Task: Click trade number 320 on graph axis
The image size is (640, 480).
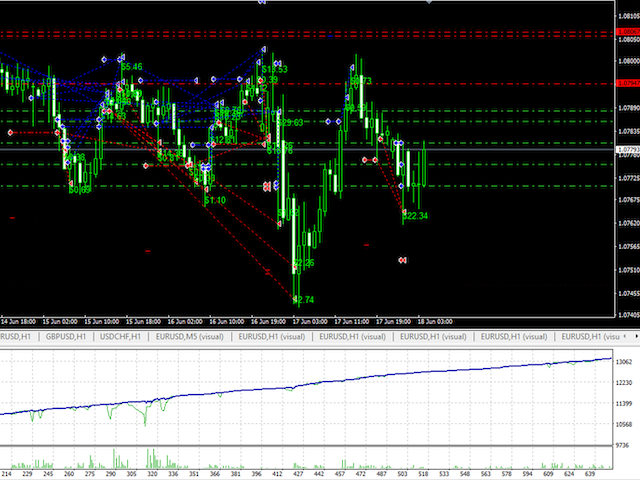Action: [152, 474]
